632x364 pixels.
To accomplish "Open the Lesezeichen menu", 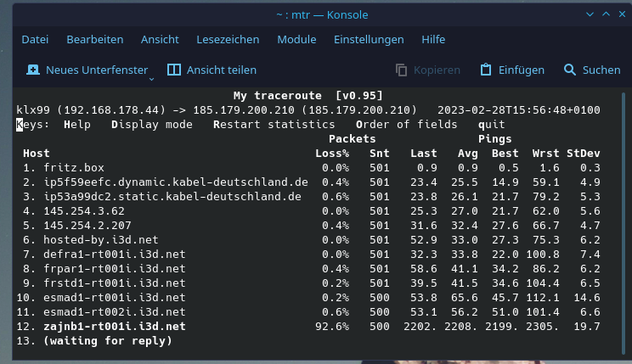I will point(229,40).
